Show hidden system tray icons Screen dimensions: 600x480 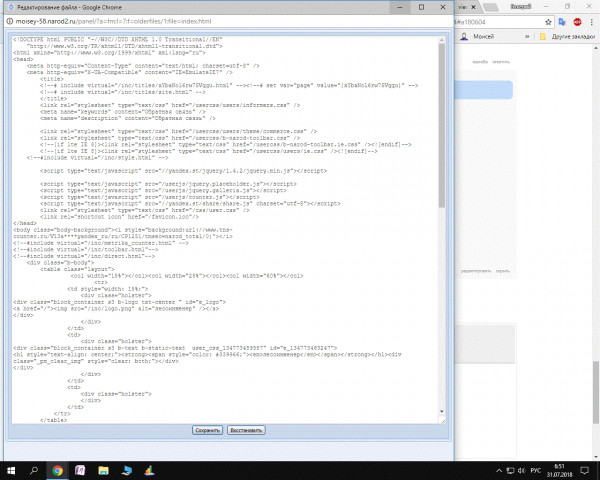[x=499, y=470]
